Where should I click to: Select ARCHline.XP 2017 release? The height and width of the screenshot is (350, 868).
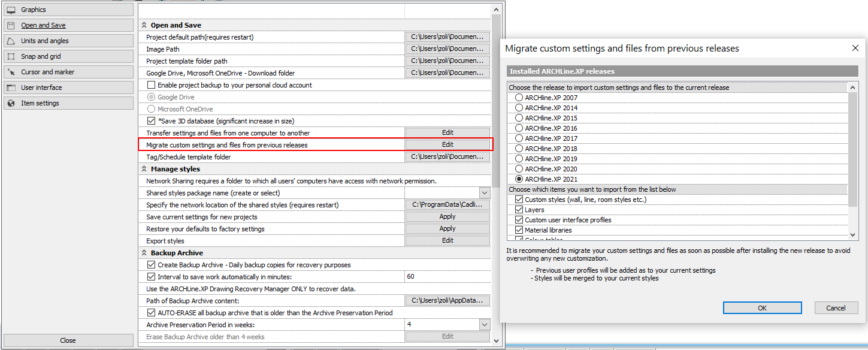519,138
